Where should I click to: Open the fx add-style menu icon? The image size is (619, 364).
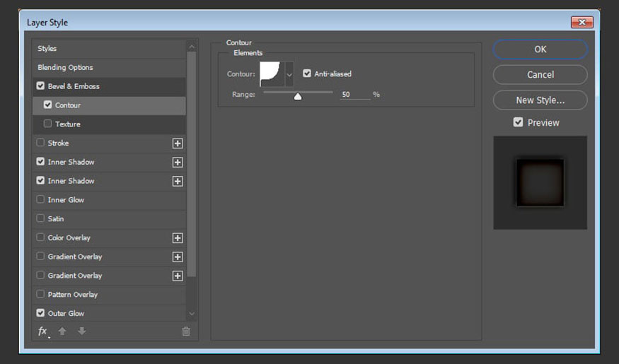[42, 331]
